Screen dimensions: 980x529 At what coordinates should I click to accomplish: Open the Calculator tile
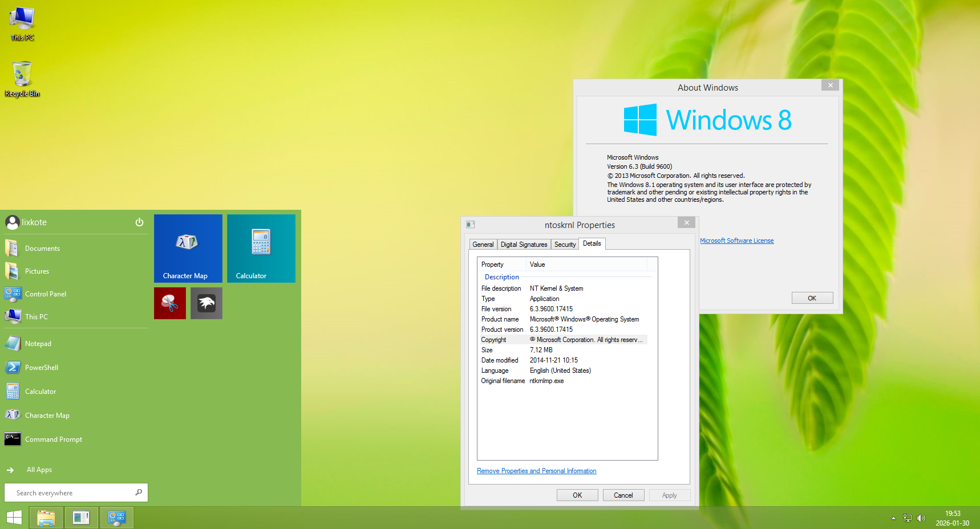coord(260,248)
